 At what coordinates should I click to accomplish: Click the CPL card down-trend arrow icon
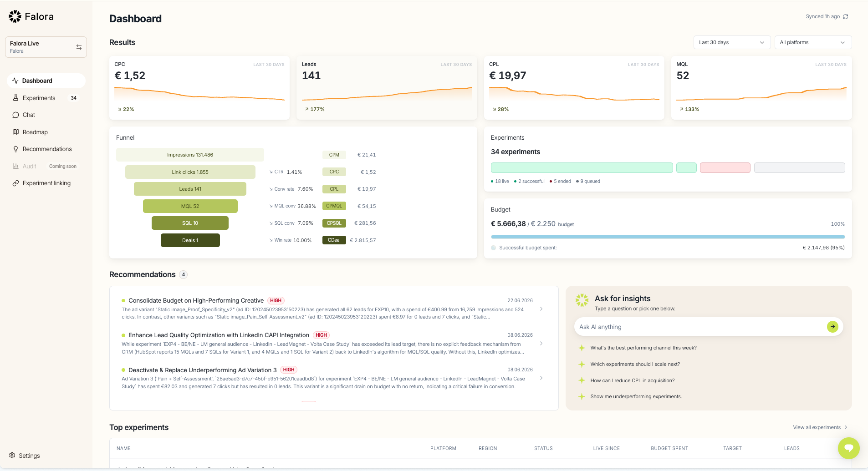(x=494, y=109)
